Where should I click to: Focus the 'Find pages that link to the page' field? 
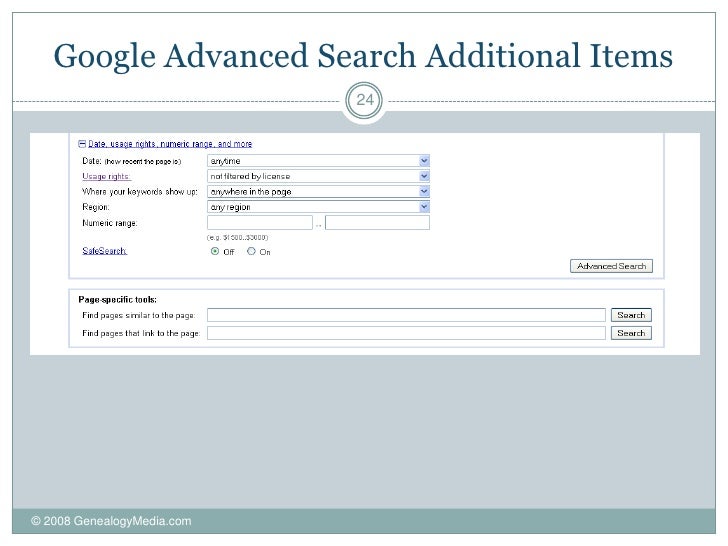406,333
